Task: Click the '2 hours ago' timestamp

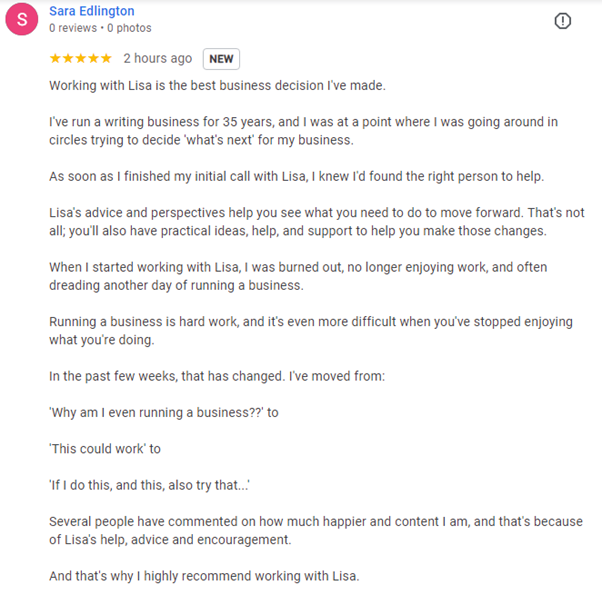Action: [x=158, y=59]
